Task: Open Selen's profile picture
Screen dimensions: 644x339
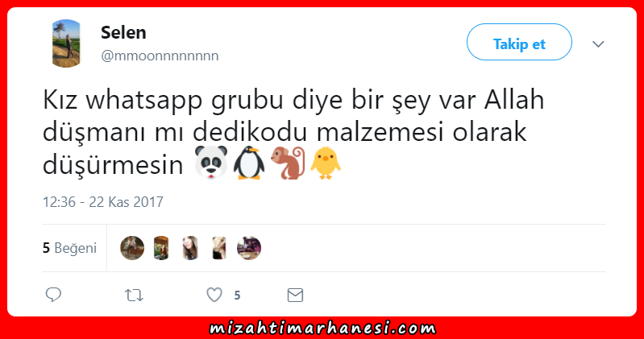Action: (66, 43)
